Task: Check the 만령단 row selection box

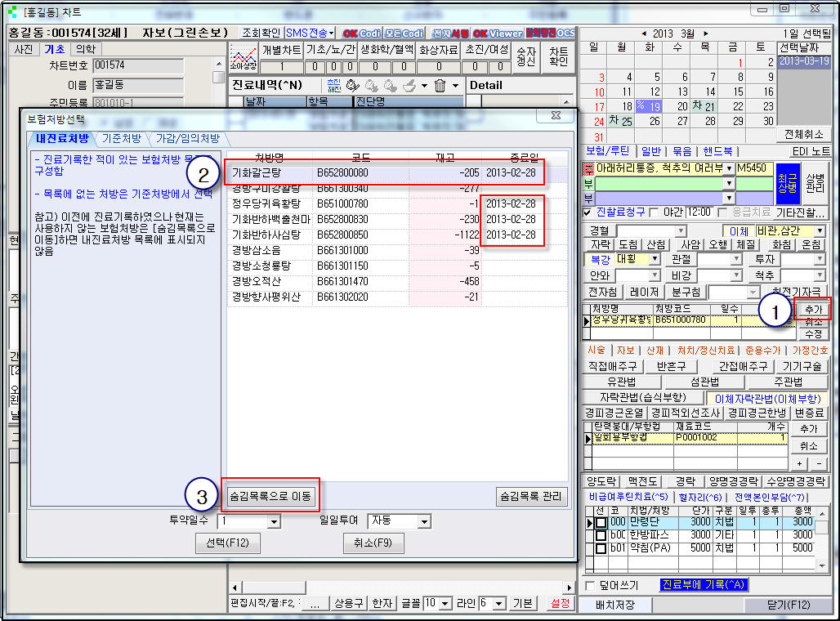Action: click(601, 522)
